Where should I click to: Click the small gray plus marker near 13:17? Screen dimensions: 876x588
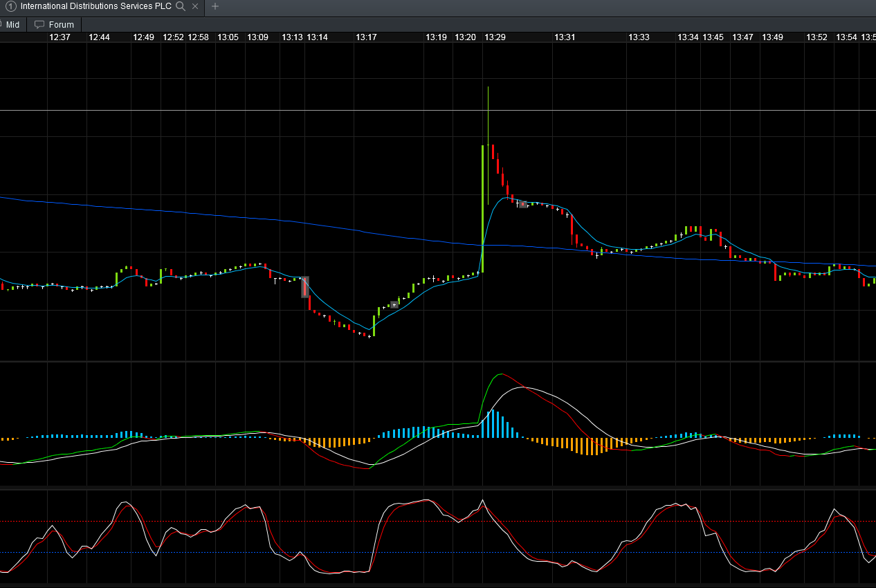(x=394, y=304)
